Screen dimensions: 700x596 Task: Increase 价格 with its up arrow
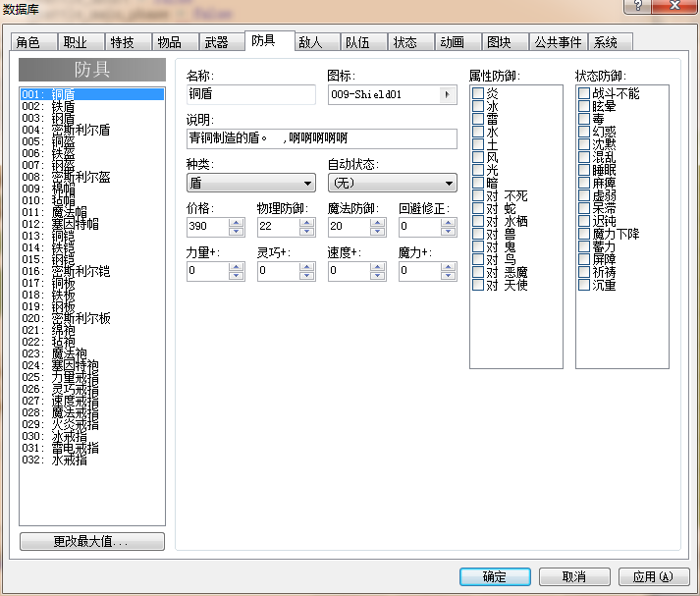237,222
